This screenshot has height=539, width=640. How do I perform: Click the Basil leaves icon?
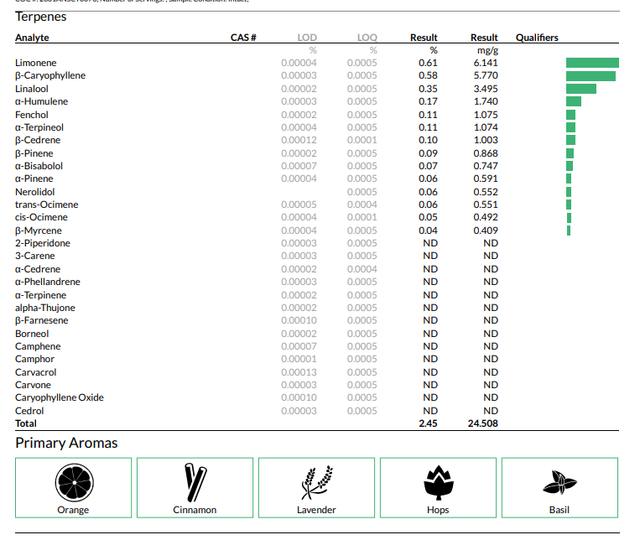pyautogui.click(x=560, y=483)
